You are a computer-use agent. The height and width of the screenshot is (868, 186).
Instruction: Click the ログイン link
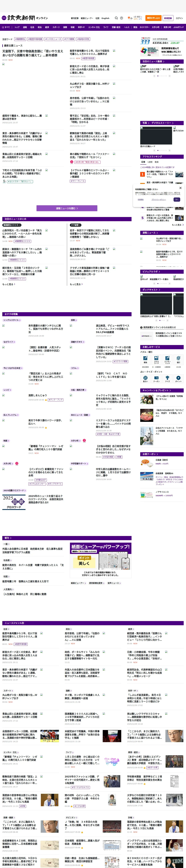click(179, 19)
